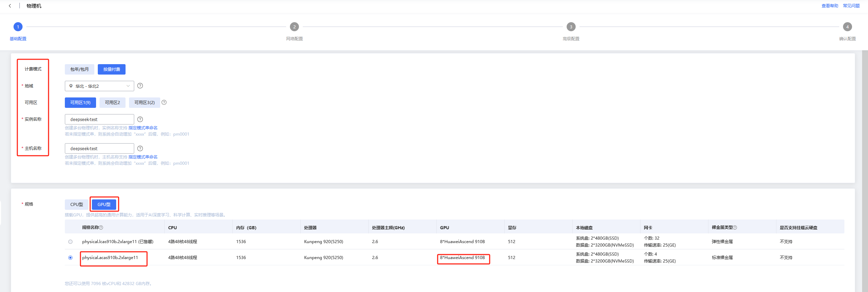Click 标准裸金属 cell
This screenshot has height=292, width=868.
coord(722,258)
